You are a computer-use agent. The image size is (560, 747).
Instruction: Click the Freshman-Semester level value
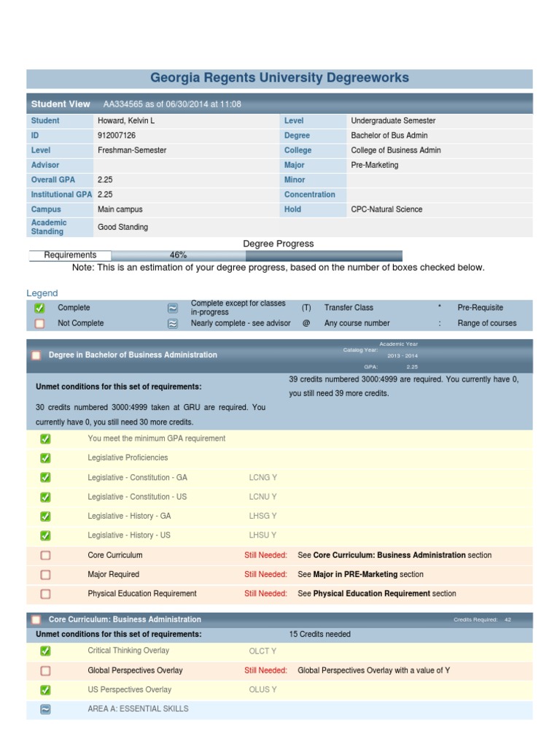click(132, 150)
